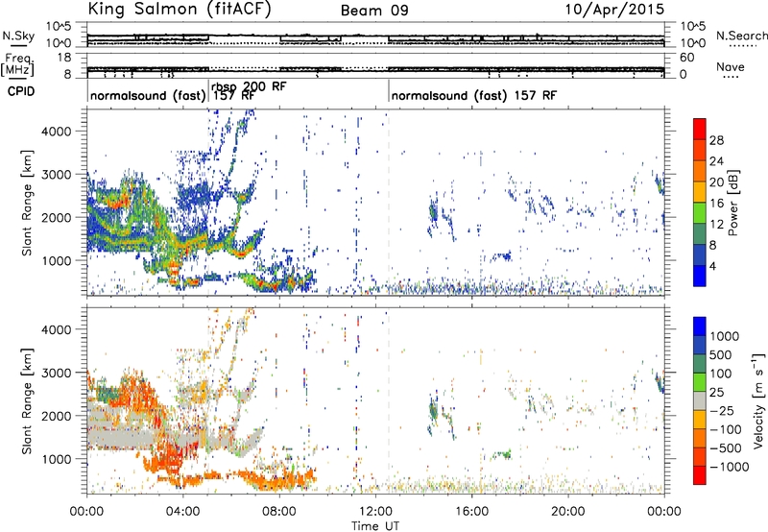This screenshot has width=768, height=532.
Task: Click the "18" frequency axis tick
Action: pyautogui.click(x=64, y=58)
